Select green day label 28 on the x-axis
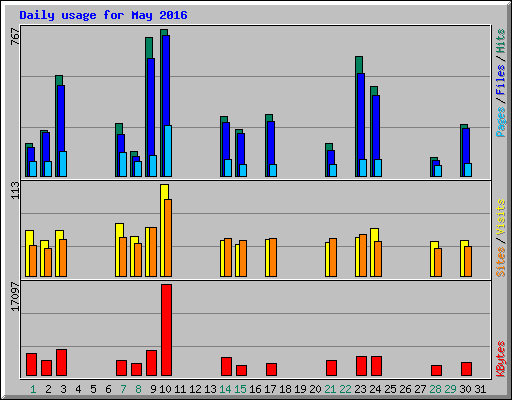The height and width of the screenshot is (400, 512). tap(435, 389)
